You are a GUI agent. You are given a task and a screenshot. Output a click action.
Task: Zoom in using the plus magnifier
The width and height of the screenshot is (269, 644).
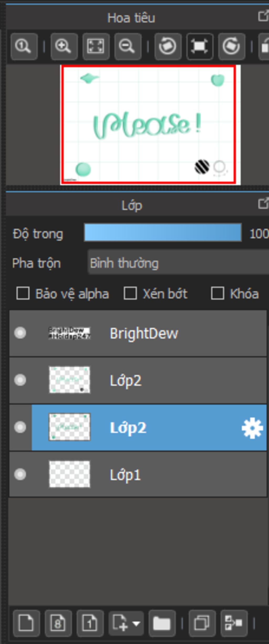64,46
